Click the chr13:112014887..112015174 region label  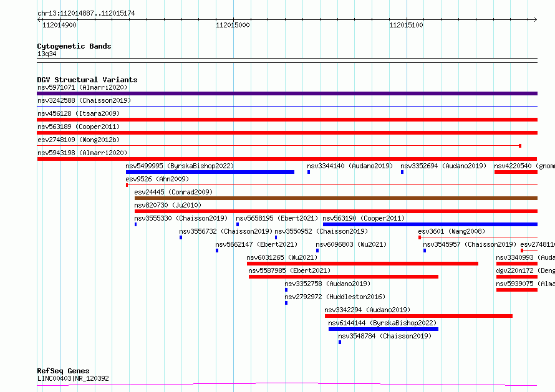86,14
